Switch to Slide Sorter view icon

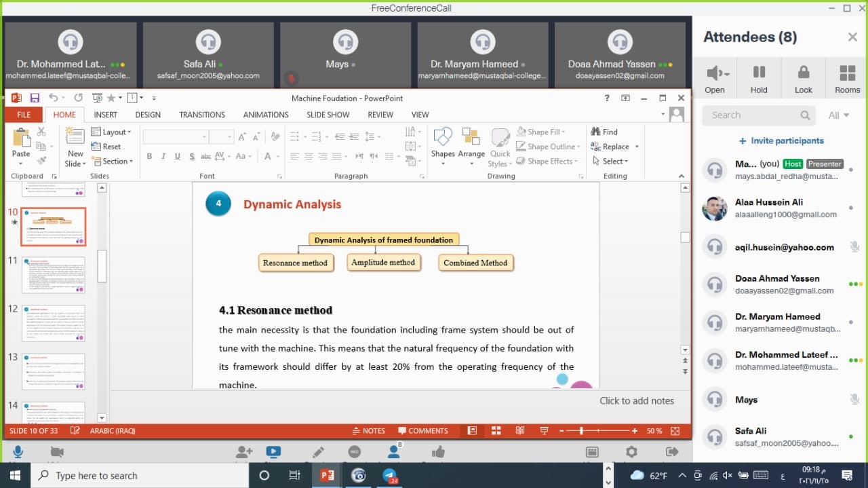496,431
